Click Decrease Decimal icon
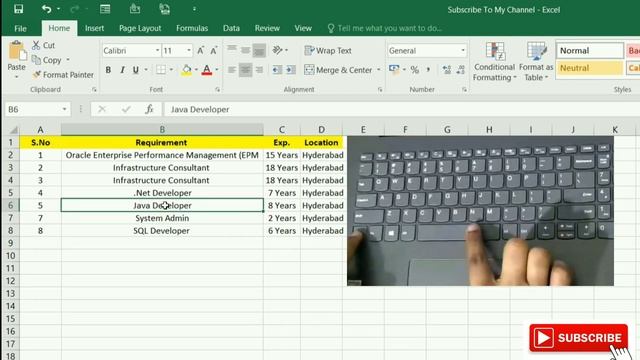This screenshot has height=360, width=640. click(x=461, y=70)
